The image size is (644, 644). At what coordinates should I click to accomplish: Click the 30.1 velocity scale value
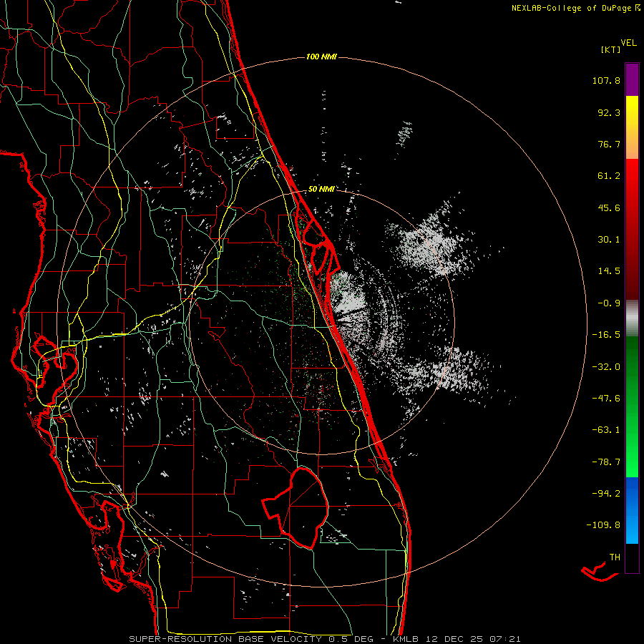pyautogui.click(x=609, y=240)
